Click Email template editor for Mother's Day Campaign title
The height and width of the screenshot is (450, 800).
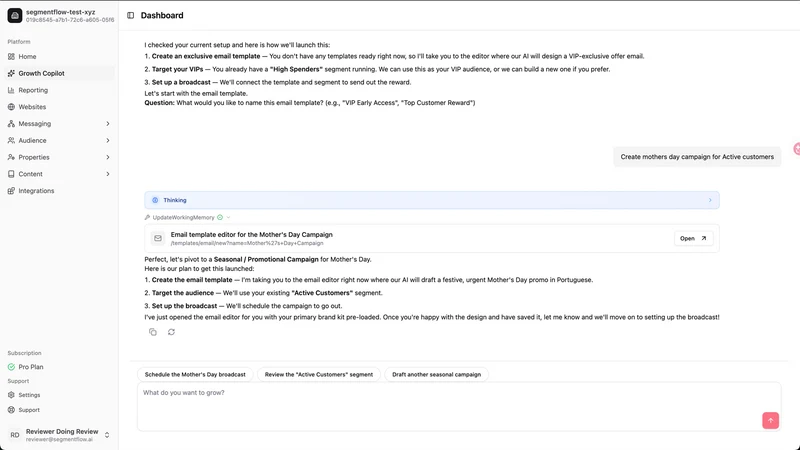pos(252,235)
